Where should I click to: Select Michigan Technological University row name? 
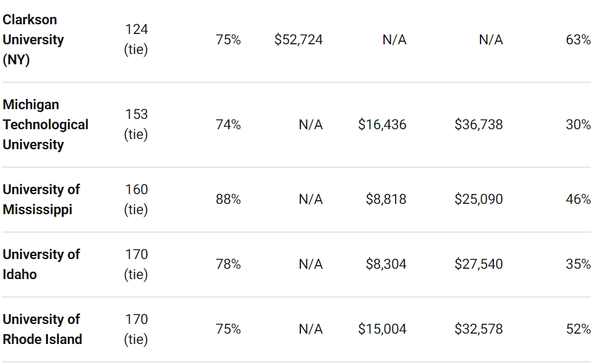46,124
